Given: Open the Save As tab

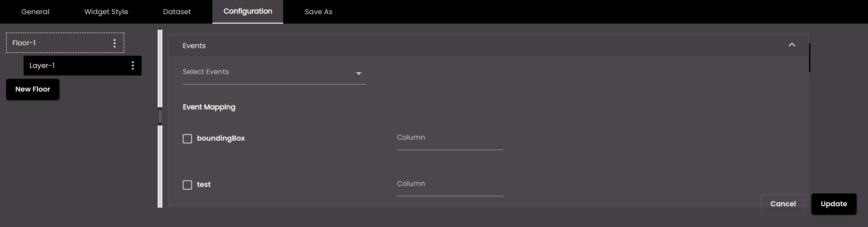Looking at the screenshot, I should tap(319, 12).
